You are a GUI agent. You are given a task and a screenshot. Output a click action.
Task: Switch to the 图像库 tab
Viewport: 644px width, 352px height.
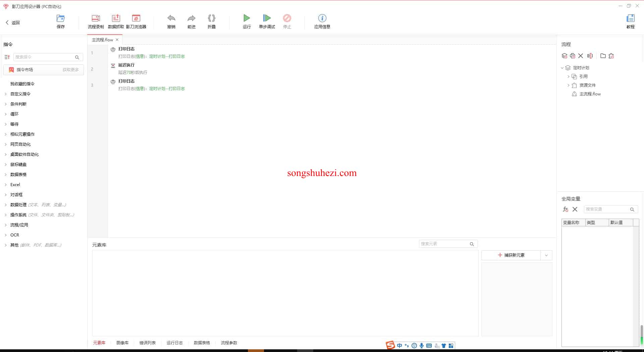point(122,343)
